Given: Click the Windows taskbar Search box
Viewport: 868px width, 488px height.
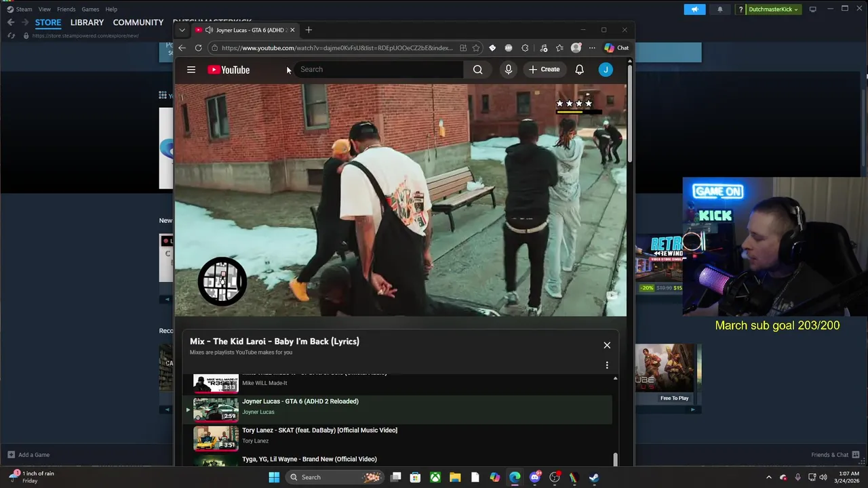Looking at the screenshot, I should 334,477.
